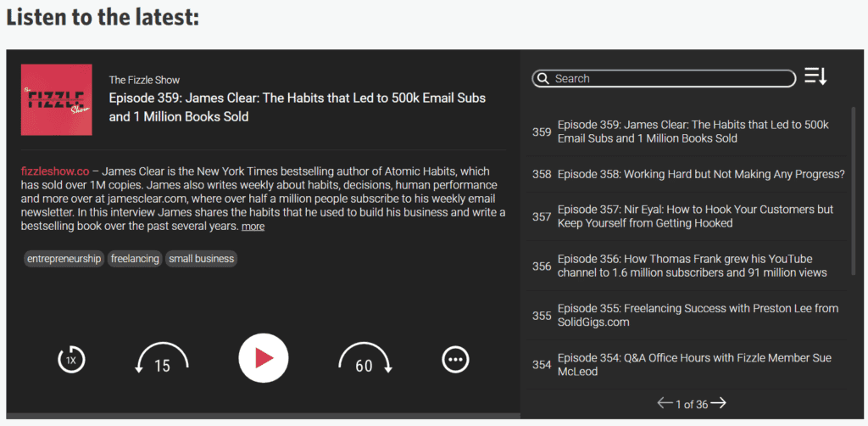Change the 1X playback speed
Viewport: 868px width, 426px height.
pyautogui.click(x=71, y=360)
